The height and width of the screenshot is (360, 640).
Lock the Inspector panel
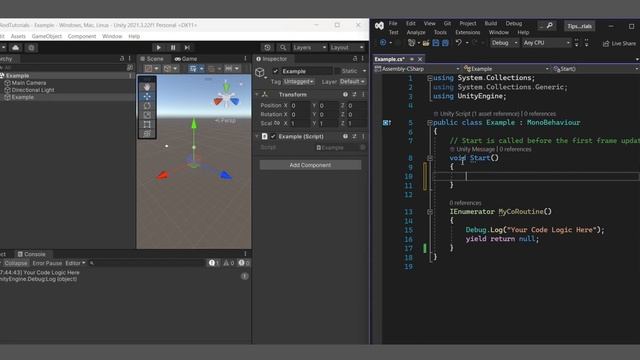tap(355, 59)
